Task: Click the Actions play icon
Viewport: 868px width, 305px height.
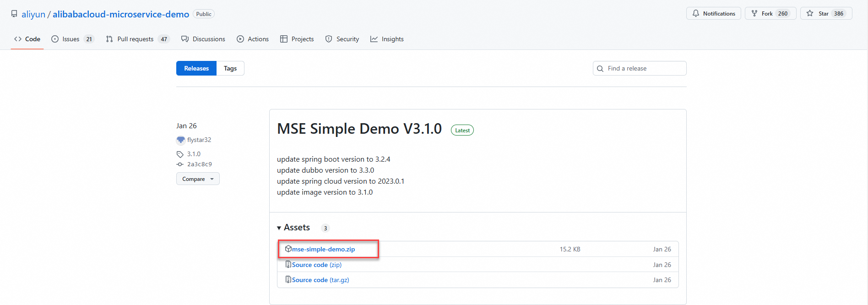Action: 240,39
